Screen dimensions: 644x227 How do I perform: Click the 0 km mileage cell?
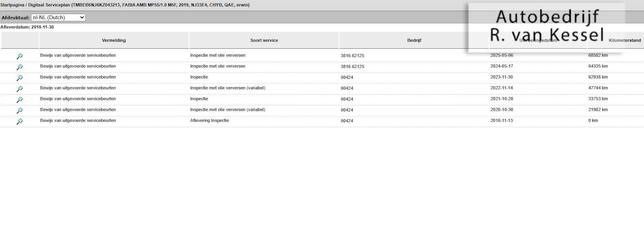coord(593,121)
